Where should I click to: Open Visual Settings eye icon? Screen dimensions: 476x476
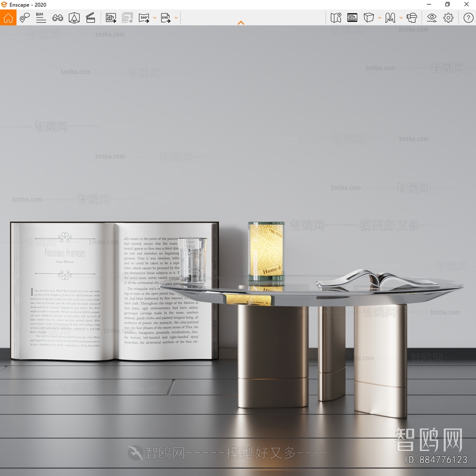432,18
